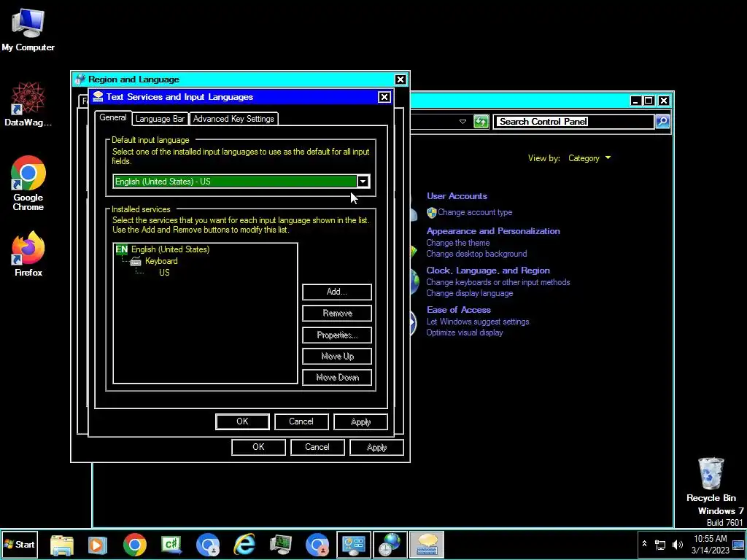This screenshot has height=560, width=747.
Task: Click the Start button
Action: tap(19, 544)
